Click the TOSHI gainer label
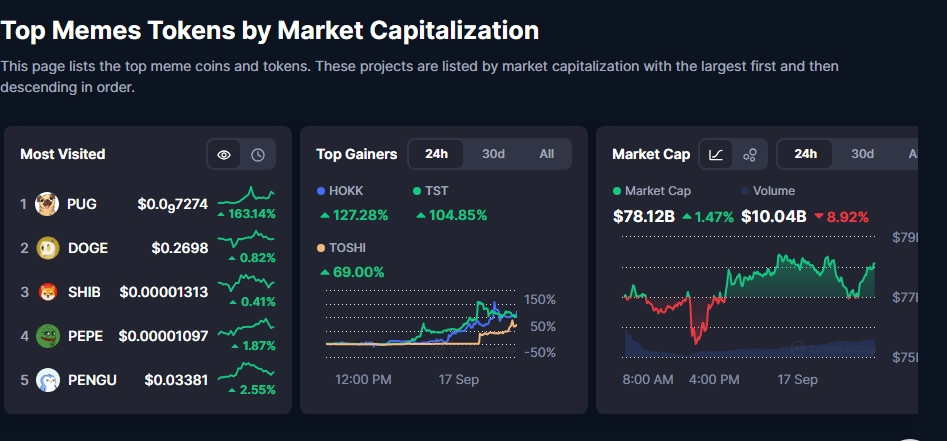This screenshot has width=947, height=441. (x=347, y=247)
